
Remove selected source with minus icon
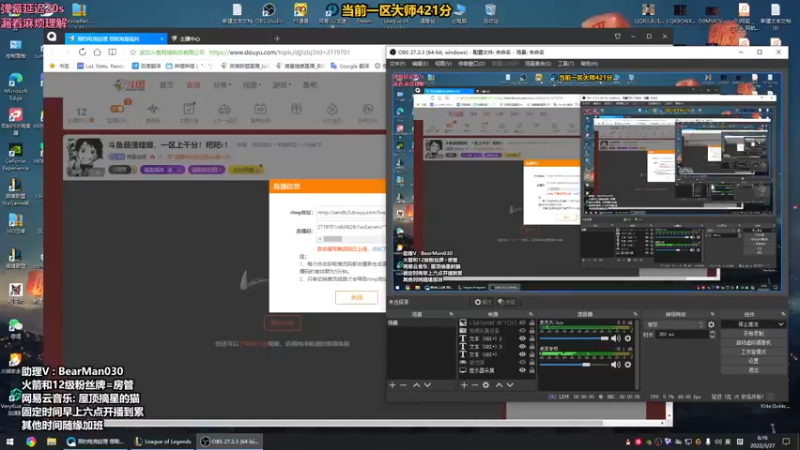[474, 385]
